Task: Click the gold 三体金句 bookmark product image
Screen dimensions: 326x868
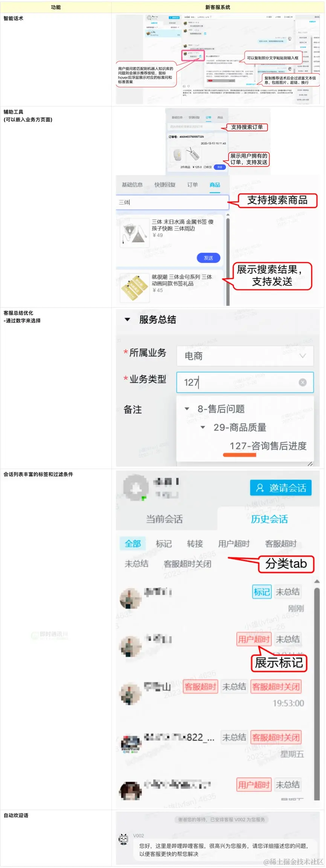Action: click(134, 288)
